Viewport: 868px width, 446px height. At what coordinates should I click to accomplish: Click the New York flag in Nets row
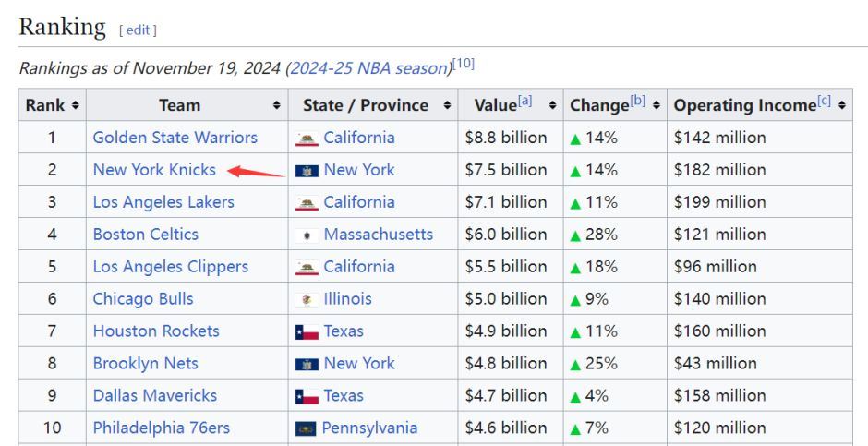[307, 365]
